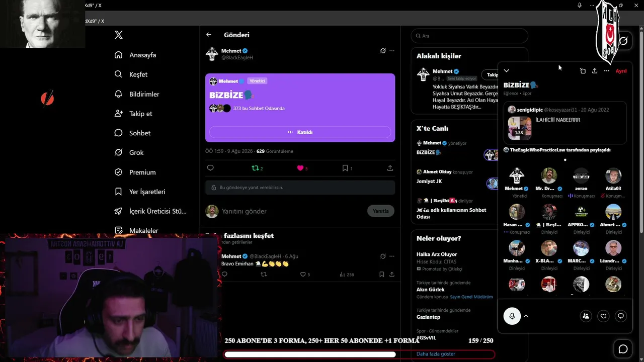Screen dimensions: 644x362
Task: Click the Ara search field
Action: [x=469, y=36]
